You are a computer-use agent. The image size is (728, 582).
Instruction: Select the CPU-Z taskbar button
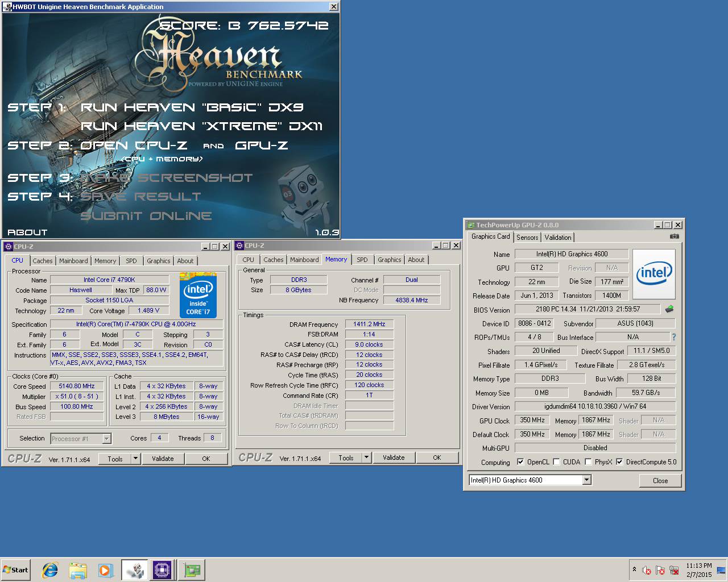(x=162, y=570)
